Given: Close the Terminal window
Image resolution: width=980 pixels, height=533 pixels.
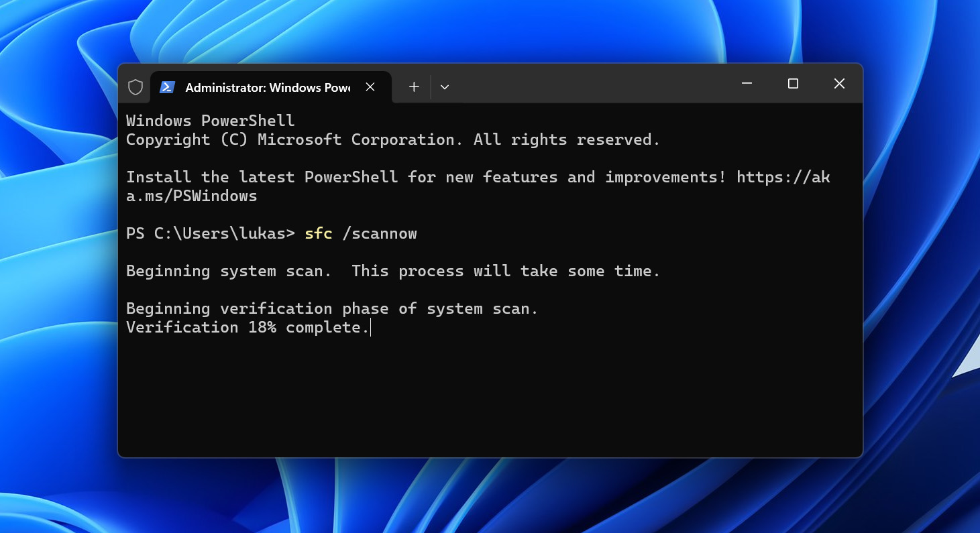Looking at the screenshot, I should tap(839, 84).
